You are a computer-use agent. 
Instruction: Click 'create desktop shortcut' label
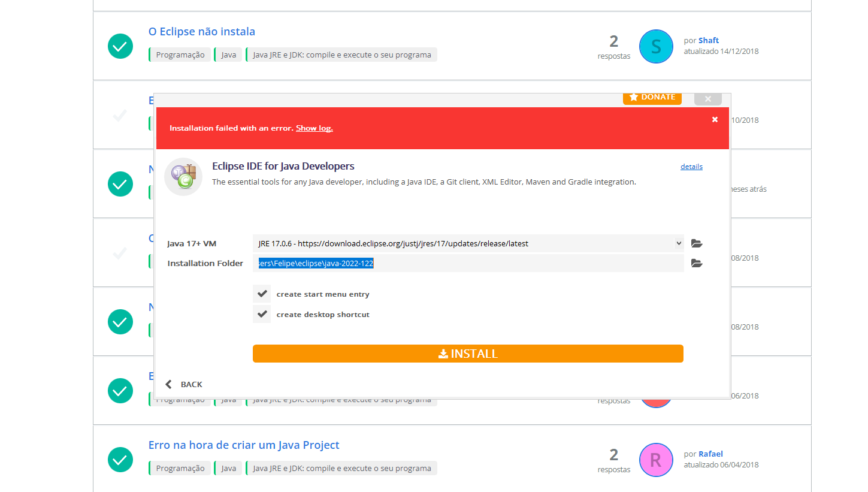click(x=323, y=315)
